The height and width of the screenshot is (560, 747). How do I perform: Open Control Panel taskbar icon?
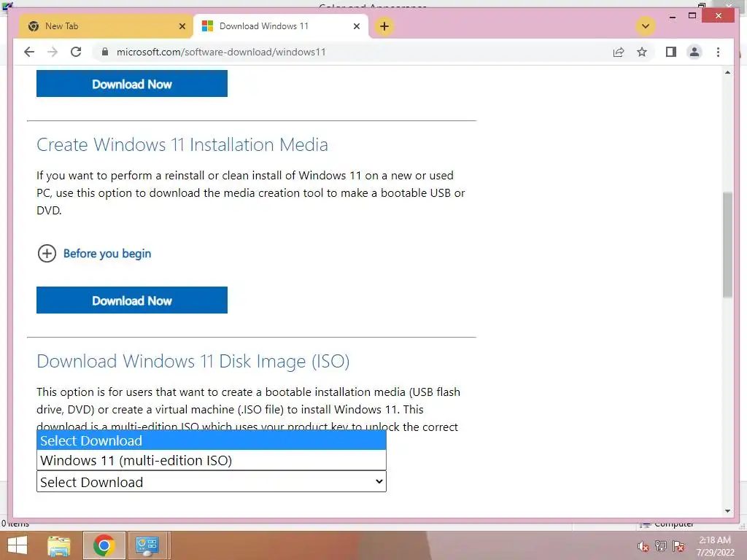[147, 545]
